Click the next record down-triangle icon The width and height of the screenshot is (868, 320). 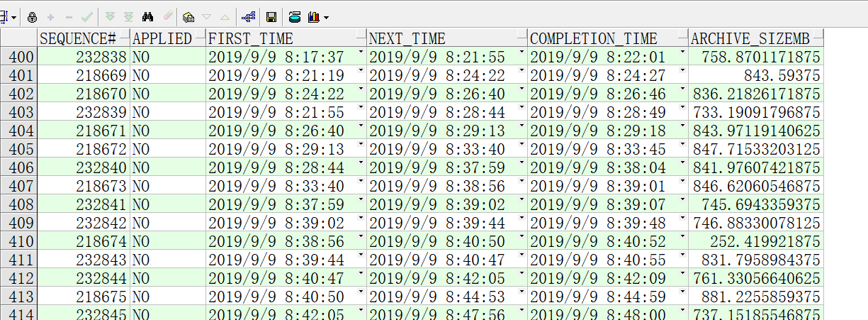pyautogui.click(x=207, y=16)
